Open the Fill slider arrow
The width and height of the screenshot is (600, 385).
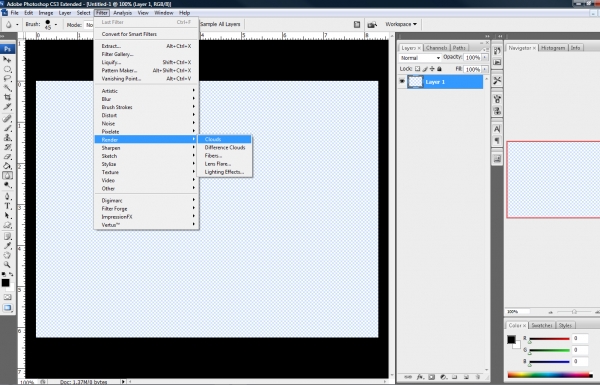click(485, 69)
